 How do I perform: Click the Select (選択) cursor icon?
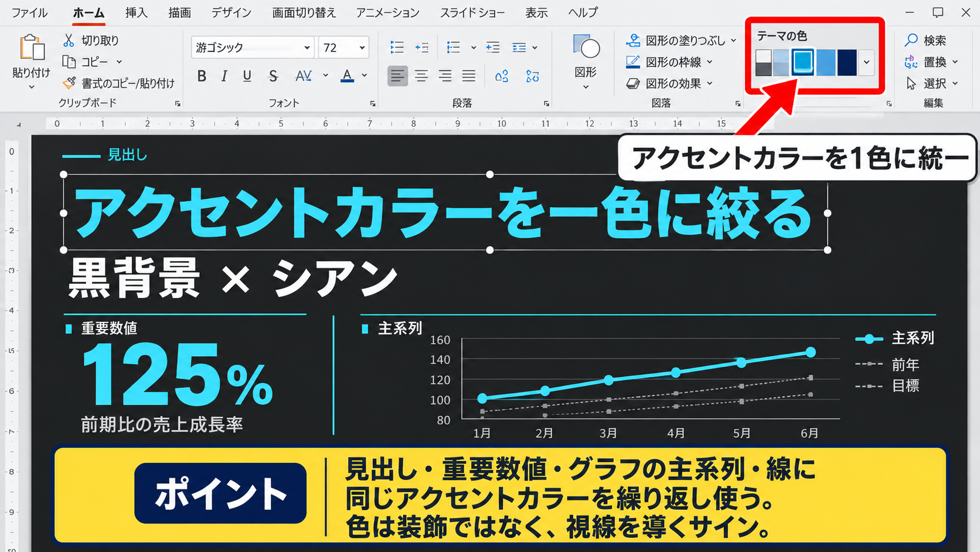coord(911,83)
